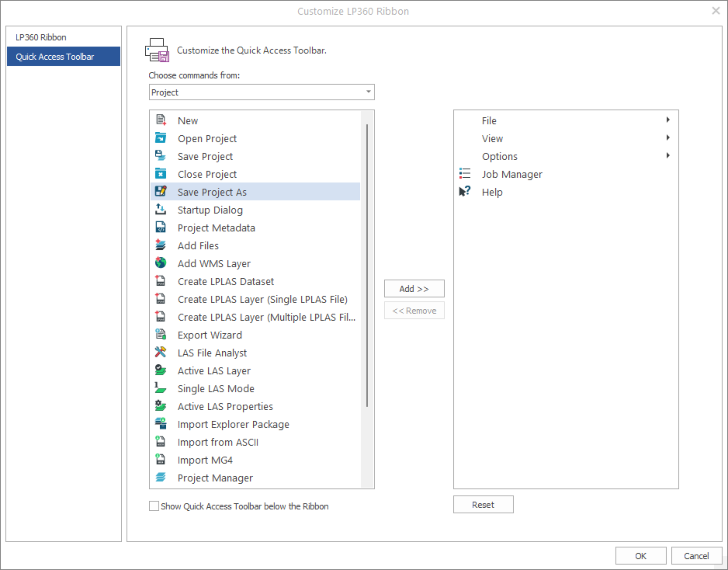Select the Create LPLAS Dataset command text
This screenshot has height=570, width=728.
226,281
